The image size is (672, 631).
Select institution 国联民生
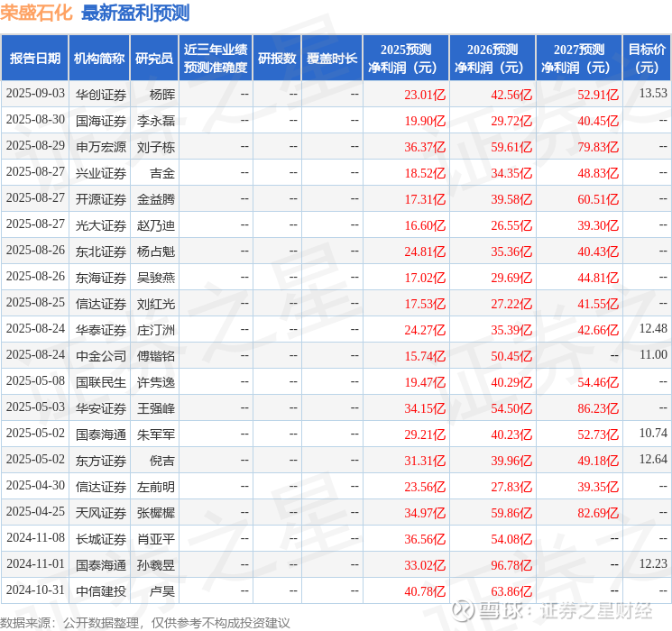[x=101, y=382]
